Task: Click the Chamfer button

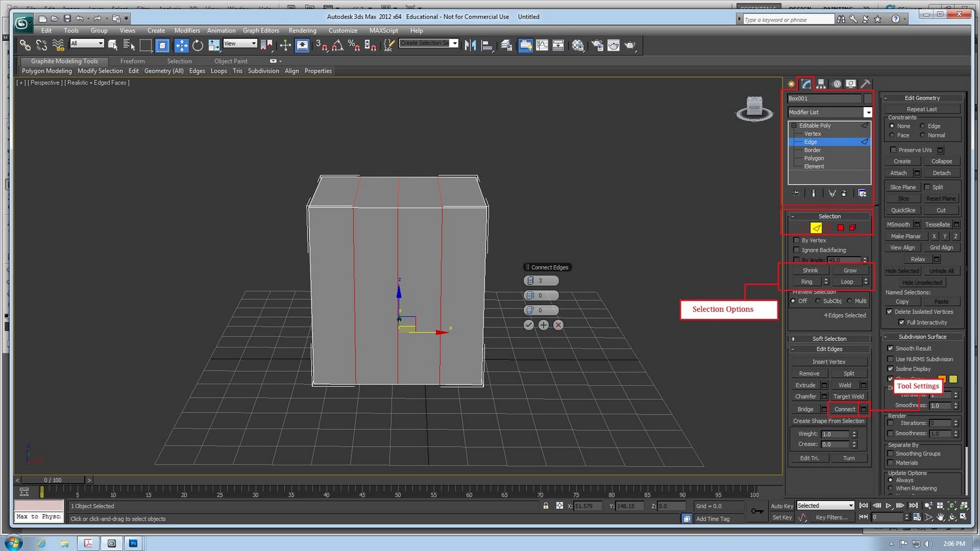Action: tap(805, 397)
